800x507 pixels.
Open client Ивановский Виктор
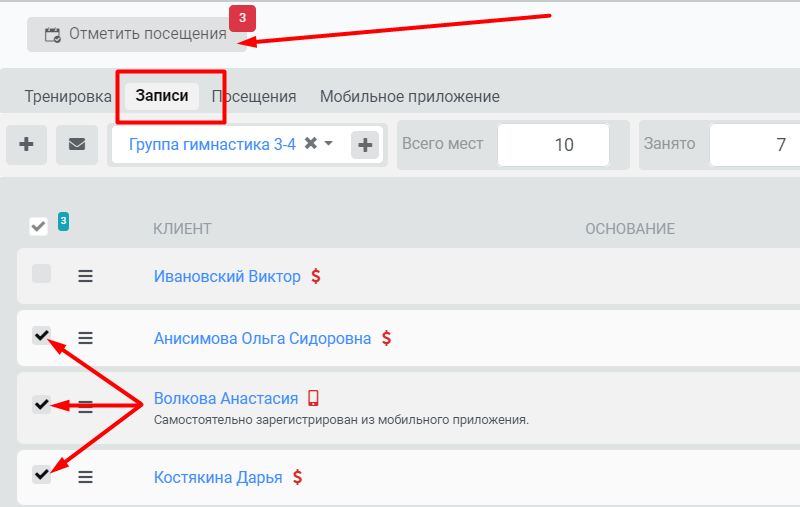pyautogui.click(x=227, y=276)
